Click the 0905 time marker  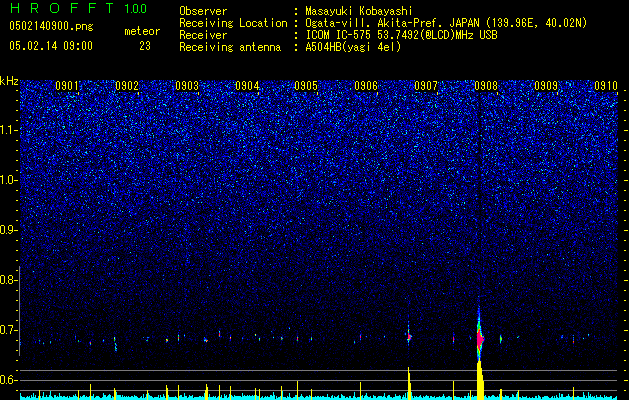306,86
